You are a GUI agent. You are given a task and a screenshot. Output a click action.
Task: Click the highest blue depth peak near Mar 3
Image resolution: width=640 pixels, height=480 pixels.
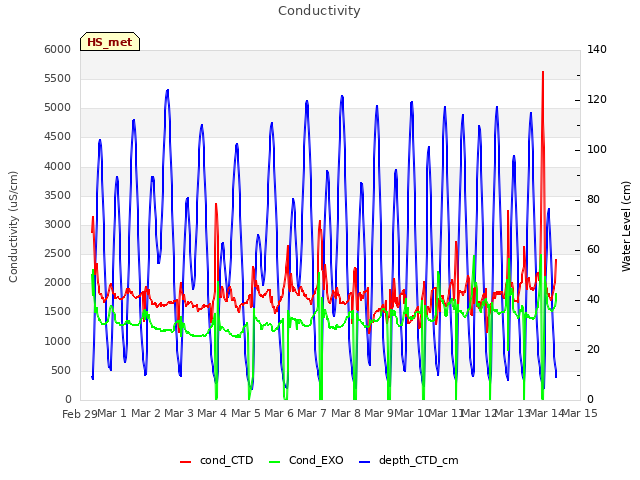[168, 90]
